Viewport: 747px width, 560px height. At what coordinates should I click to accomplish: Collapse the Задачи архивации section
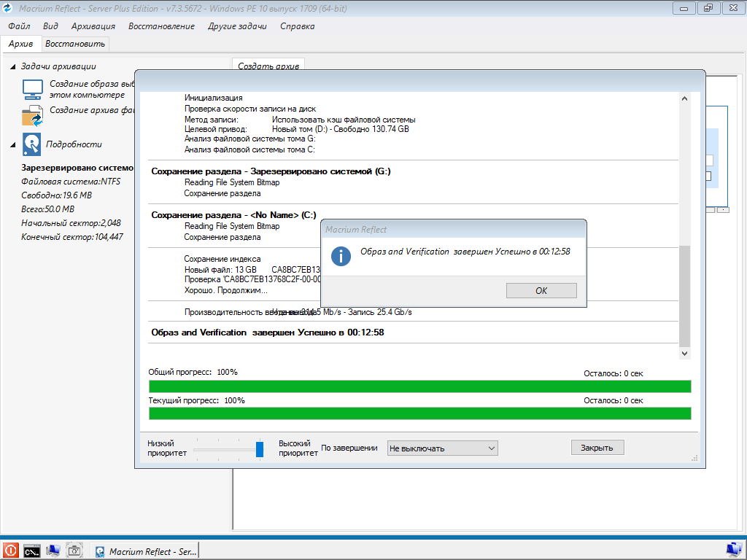click(13, 66)
